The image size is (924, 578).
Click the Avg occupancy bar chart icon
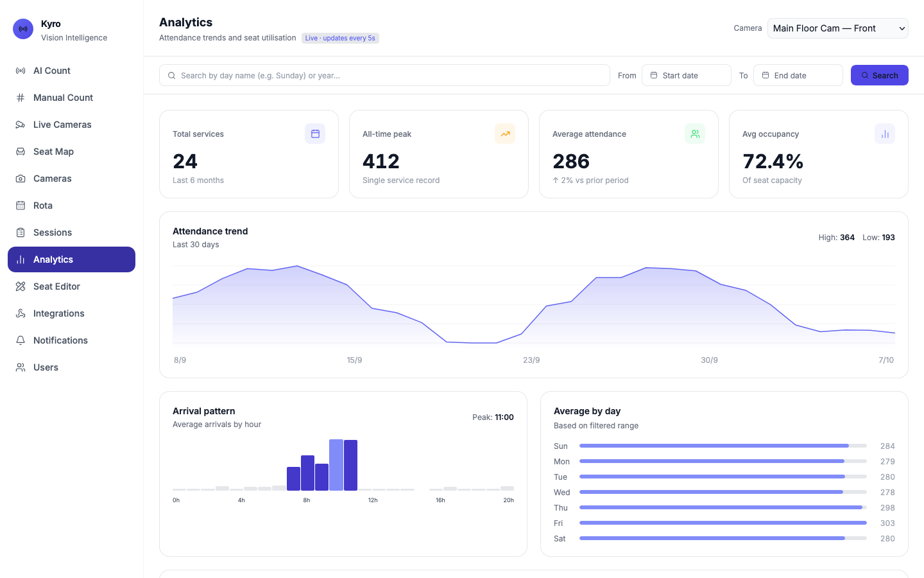pos(885,134)
